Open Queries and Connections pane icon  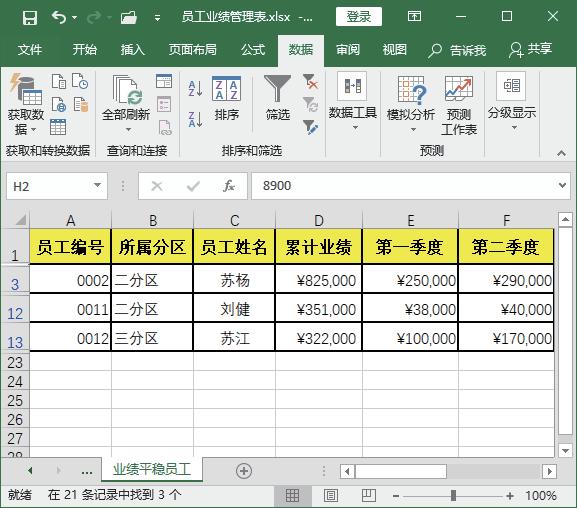(x=164, y=81)
